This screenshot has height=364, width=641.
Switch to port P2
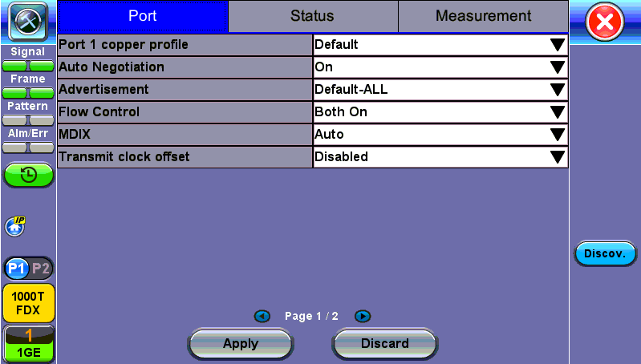(x=41, y=267)
